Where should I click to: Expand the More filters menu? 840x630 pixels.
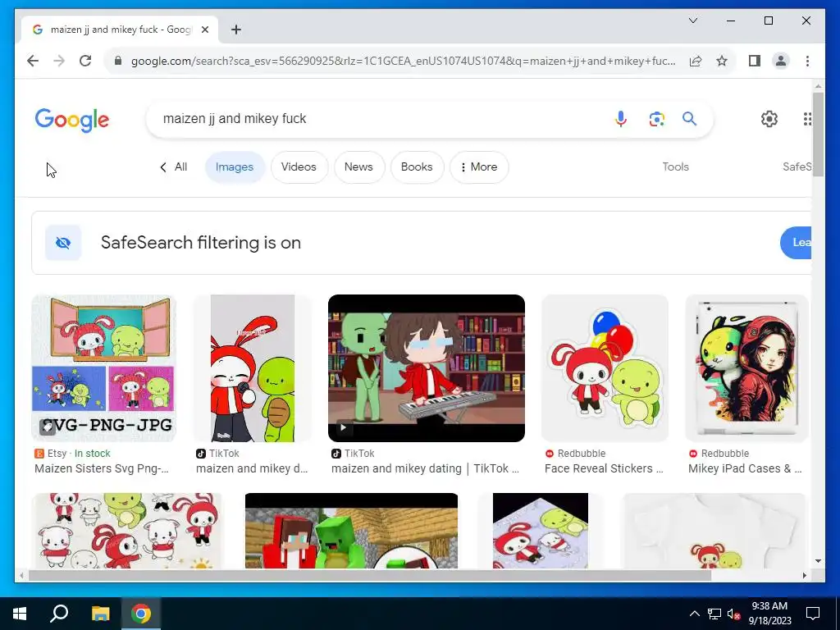479,167
